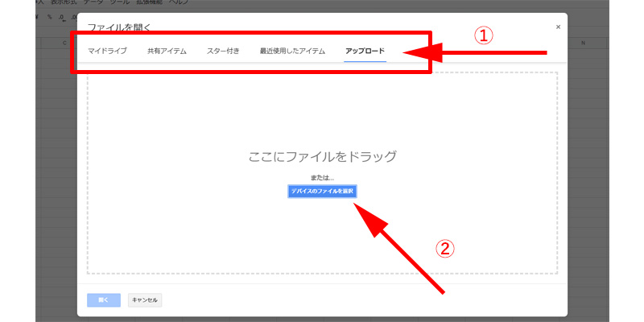644x322 pixels.
Task: Open the 共有アイテム tab
Action: click(167, 52)
